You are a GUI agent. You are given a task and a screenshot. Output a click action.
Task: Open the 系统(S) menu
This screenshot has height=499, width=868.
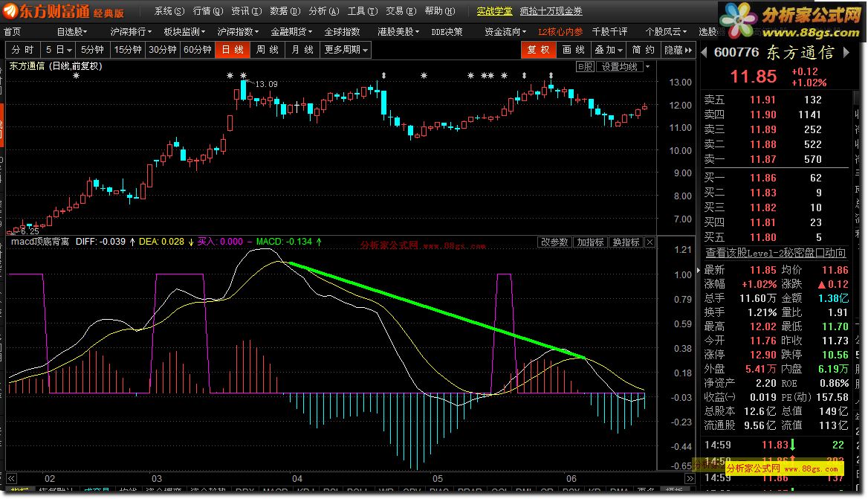pyautogui.click(x=169, y=11)
